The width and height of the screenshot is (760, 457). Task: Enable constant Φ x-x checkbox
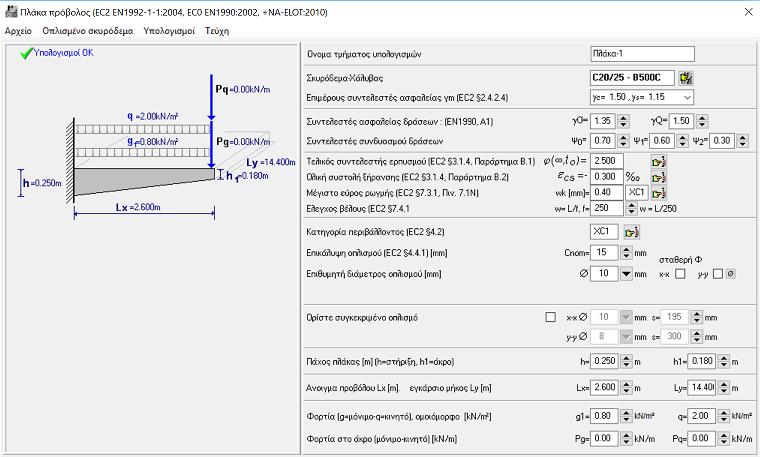tap(680, 274)
